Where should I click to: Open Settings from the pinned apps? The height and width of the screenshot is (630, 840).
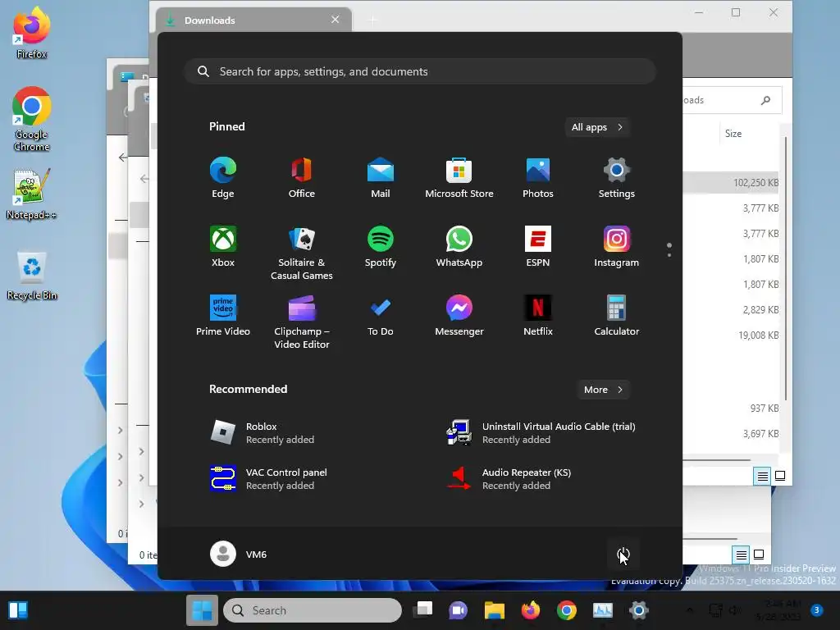click(x=617, y=177)
